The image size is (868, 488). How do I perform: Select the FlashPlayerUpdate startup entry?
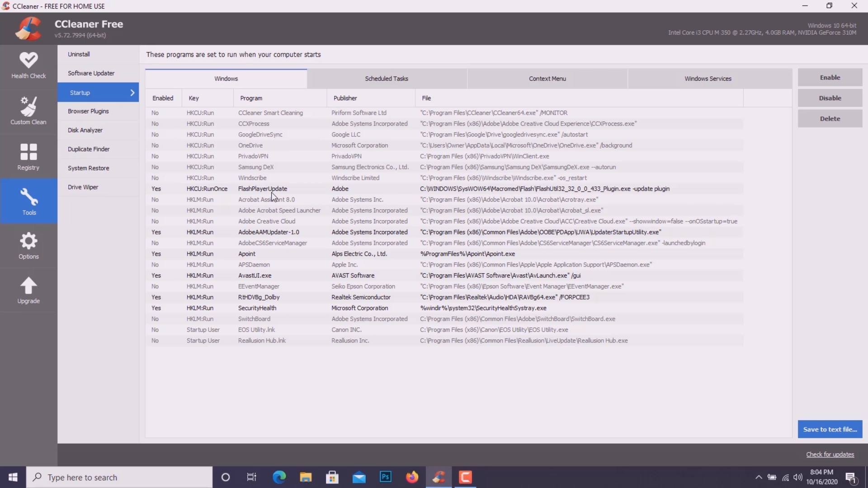tap(444, 189)
